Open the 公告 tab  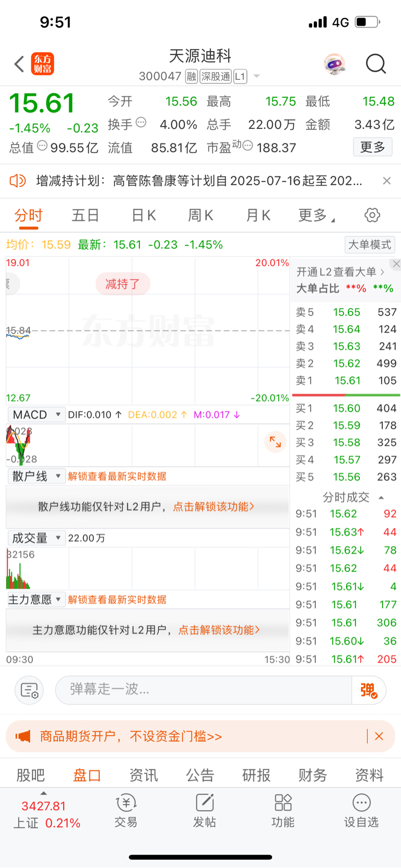coord(200,775)
